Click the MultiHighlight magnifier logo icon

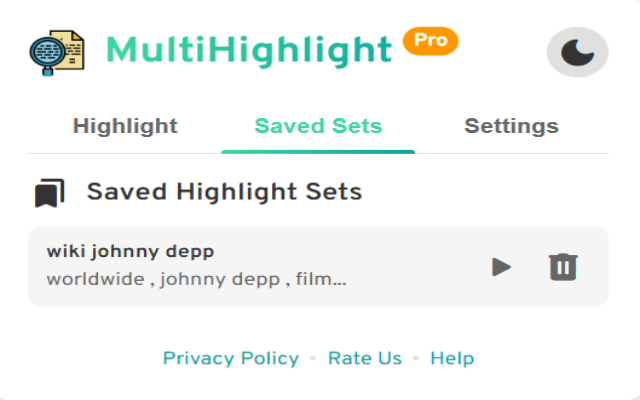tap(58, 52)
